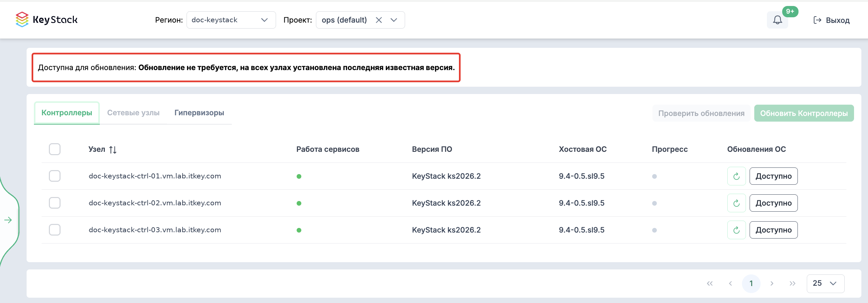Open the notifications bell
Viewport: 868px width, 303px height.
pyautogui.click(x=777, y=20)
